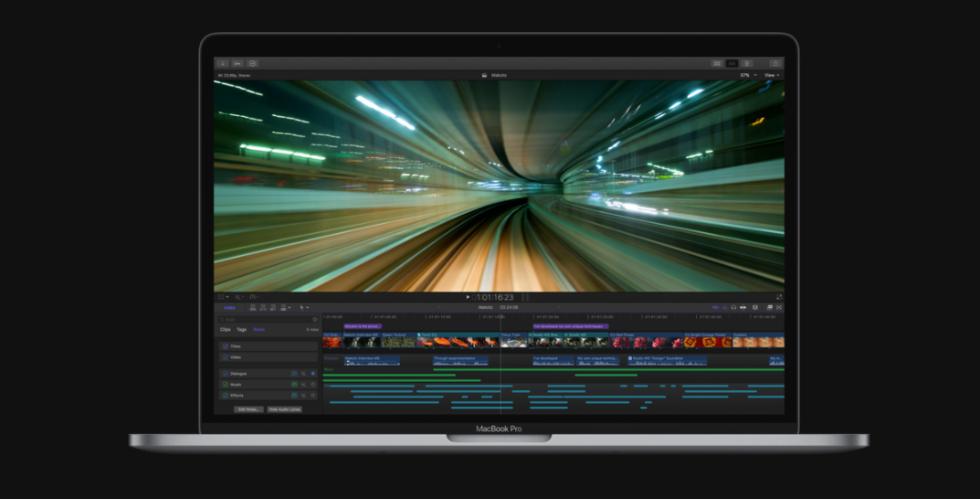Click the fullscreen viewer arrows icon

pyautogui.click(x=779, y=297)
